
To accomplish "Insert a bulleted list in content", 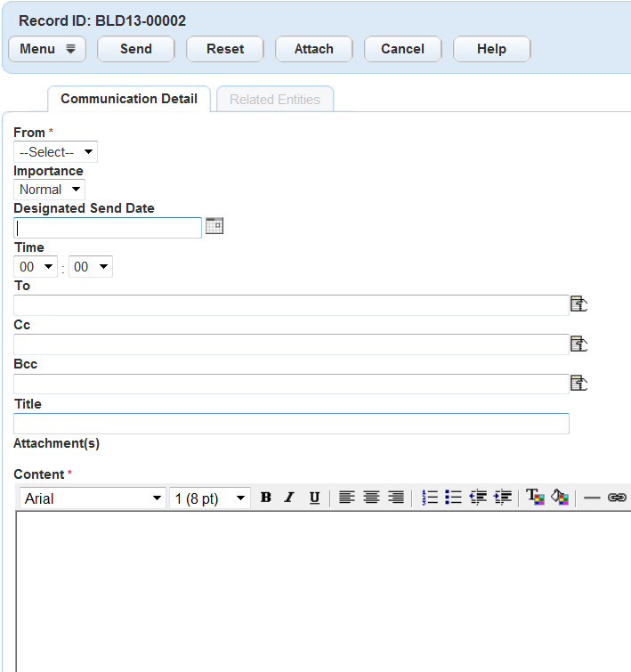I will pyautogui.click(x=453, y=498).
